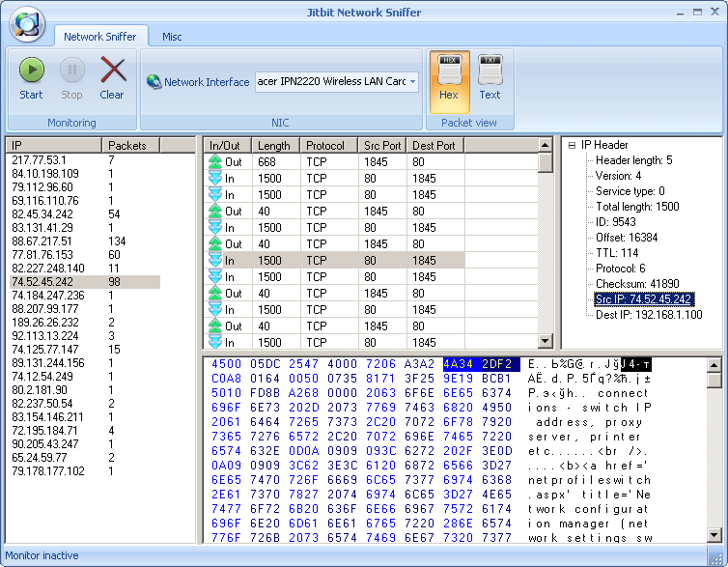Click the Start monitoring icon
Screen dimensions: 728x567
[x=32, y=71]
